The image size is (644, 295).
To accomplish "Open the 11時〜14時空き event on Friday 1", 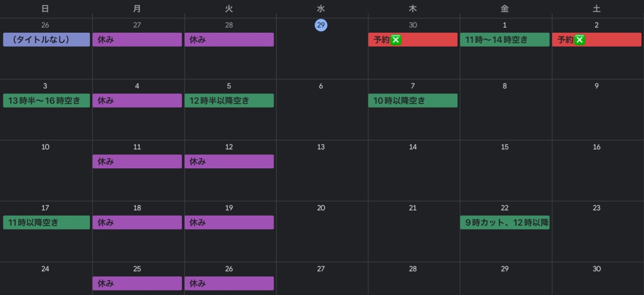I will (505, 40).
